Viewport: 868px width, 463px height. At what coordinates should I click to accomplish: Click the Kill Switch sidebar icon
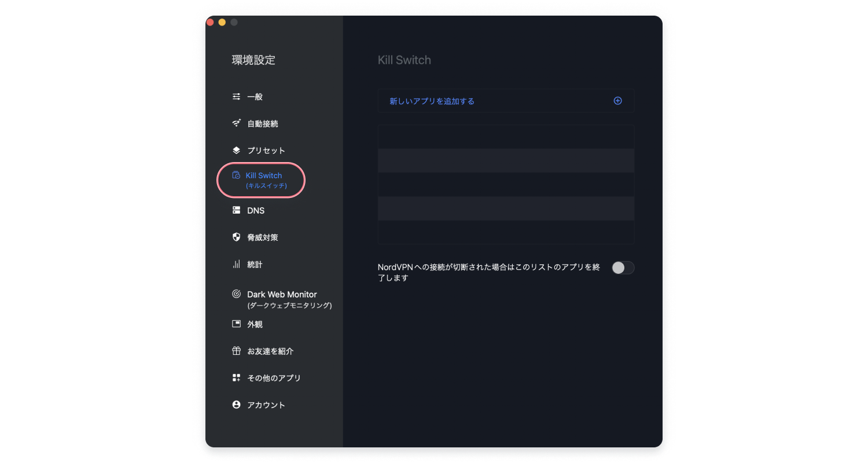[236, 175]
